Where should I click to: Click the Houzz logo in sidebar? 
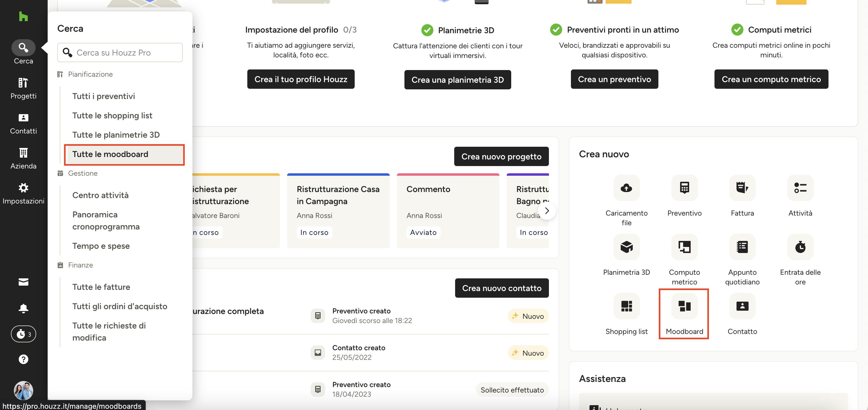point(23,16)
